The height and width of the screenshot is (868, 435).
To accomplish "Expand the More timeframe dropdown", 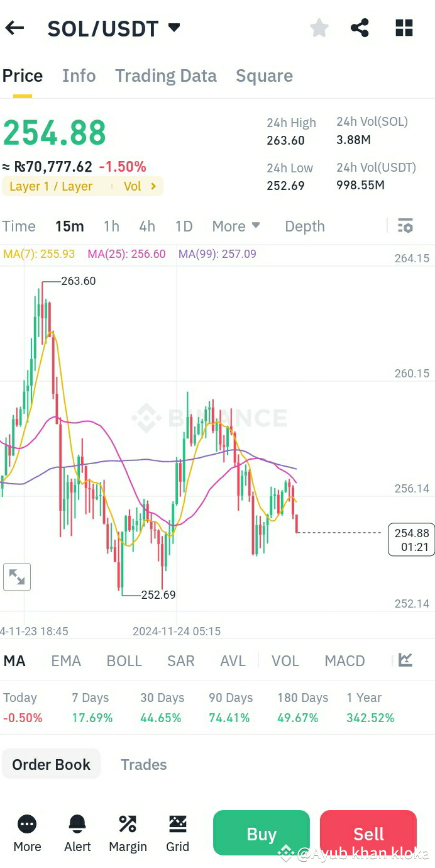I will (236, 225).
